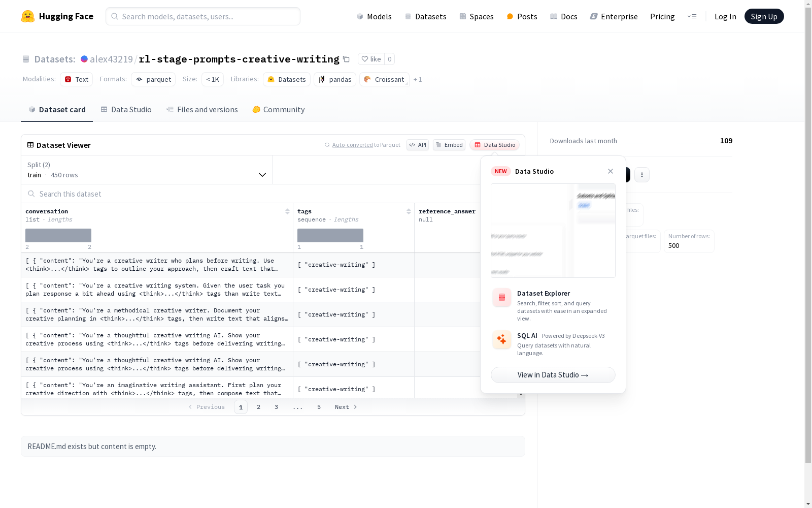This screenshot has height=508, width=812.
Task: Open the extra navigation menu icon beside Pricing
Action: click(692, 16)
